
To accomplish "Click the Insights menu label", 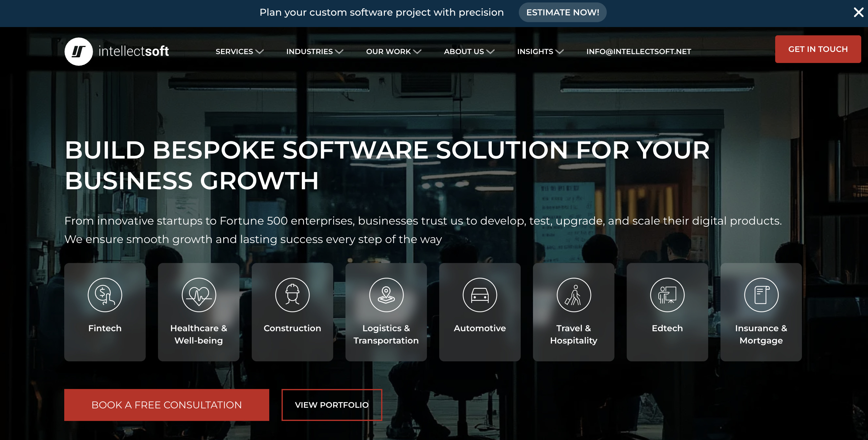I will (535, 52).
